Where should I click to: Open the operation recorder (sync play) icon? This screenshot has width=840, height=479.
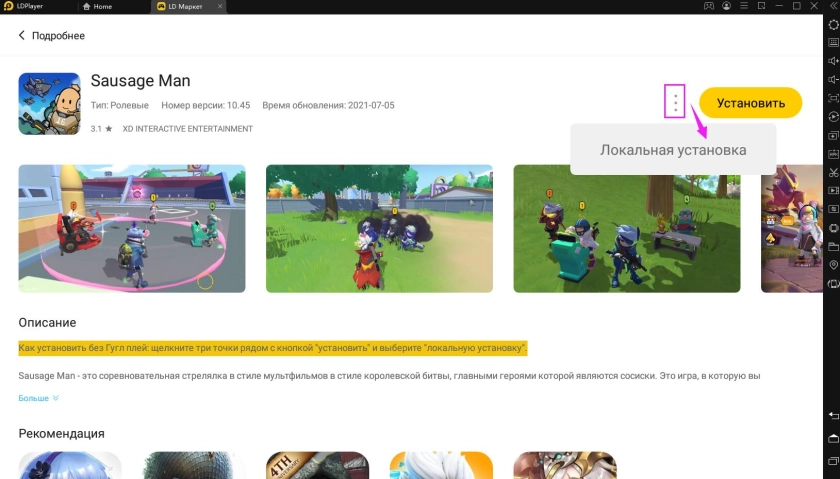[x=833, y=117]
